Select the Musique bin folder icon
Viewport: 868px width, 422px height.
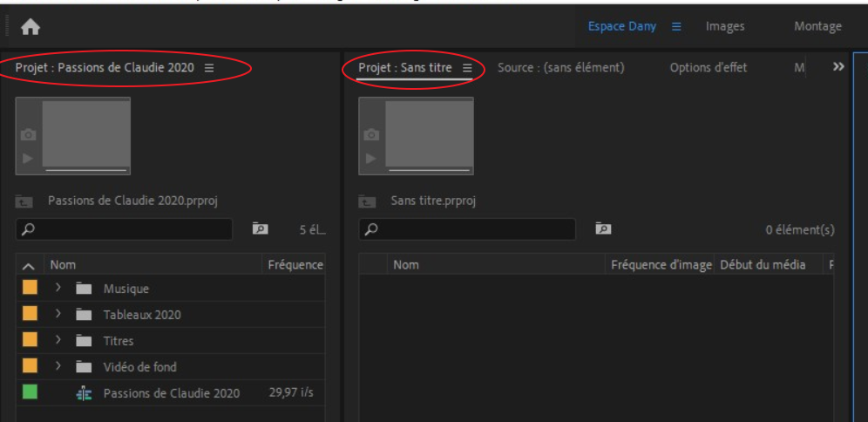84,289
